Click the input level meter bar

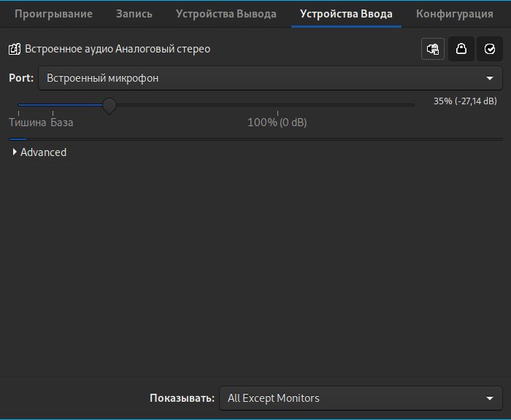(255, 139)
